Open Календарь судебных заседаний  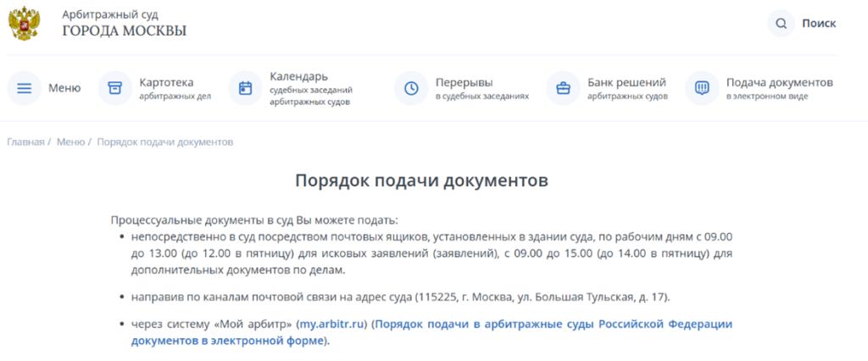coord(311,89)
